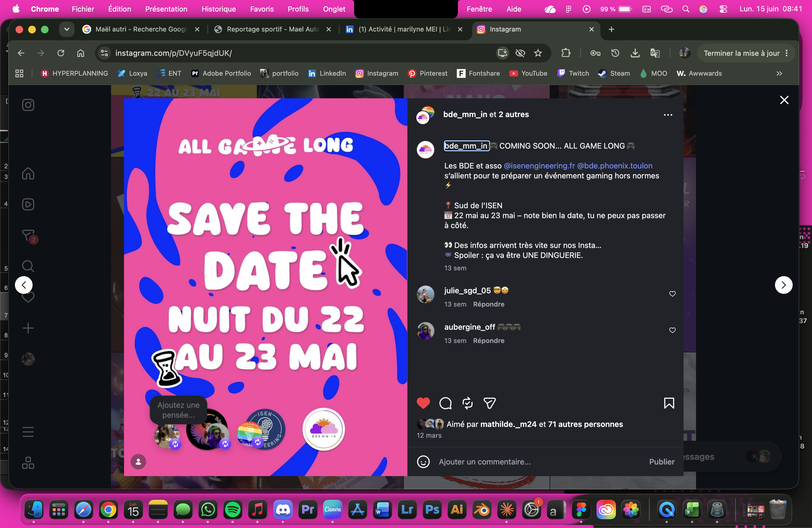Open 71 autres personnes likes list

tap(585, 424)
